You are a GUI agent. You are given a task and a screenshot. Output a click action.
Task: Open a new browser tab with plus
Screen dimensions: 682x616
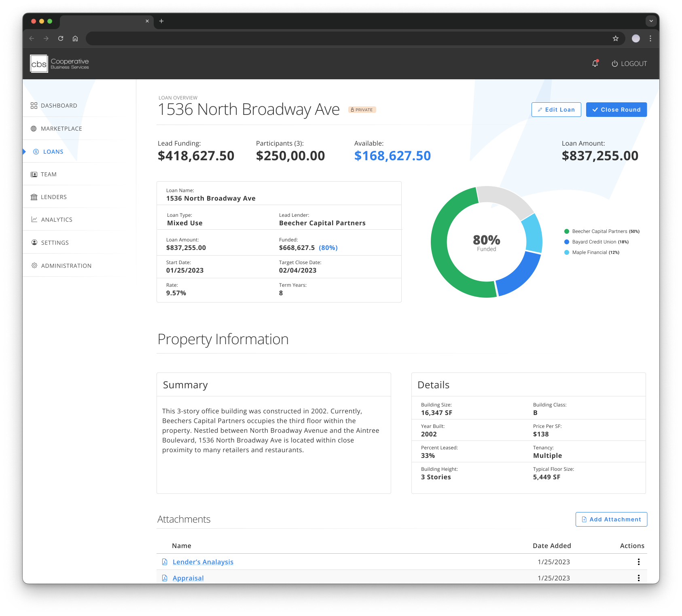click(161, 21)
